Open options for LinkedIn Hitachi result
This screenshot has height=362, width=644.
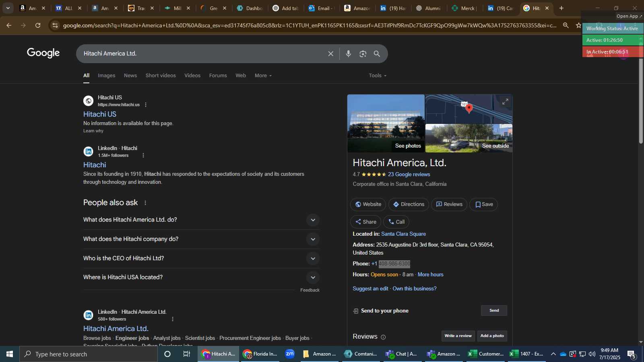[143, 155]
